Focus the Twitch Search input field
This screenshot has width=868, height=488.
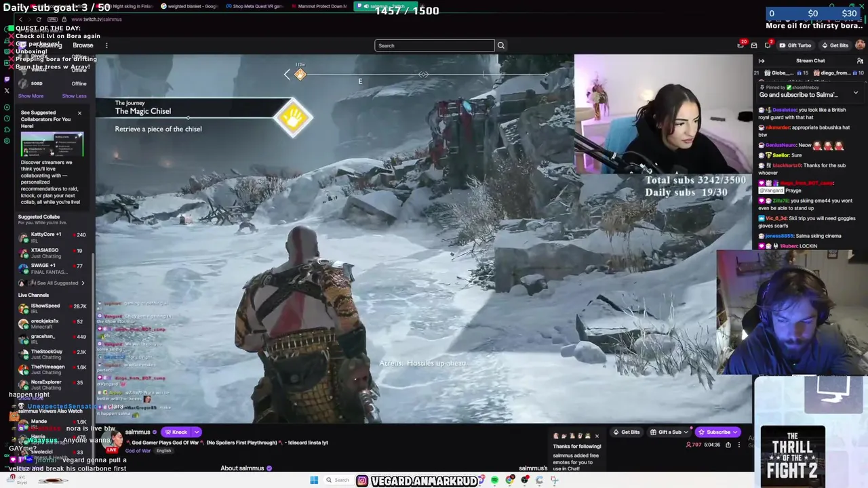(435, 45)
